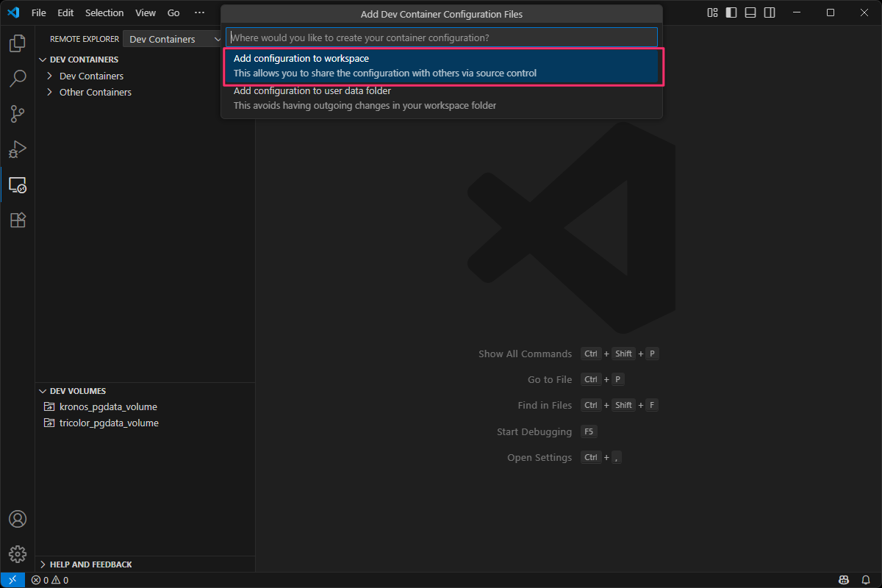This screenshot has height=588, width=882.
Task: Click the kronos_pgdata_volume folder icon
Action: [49, 406]
